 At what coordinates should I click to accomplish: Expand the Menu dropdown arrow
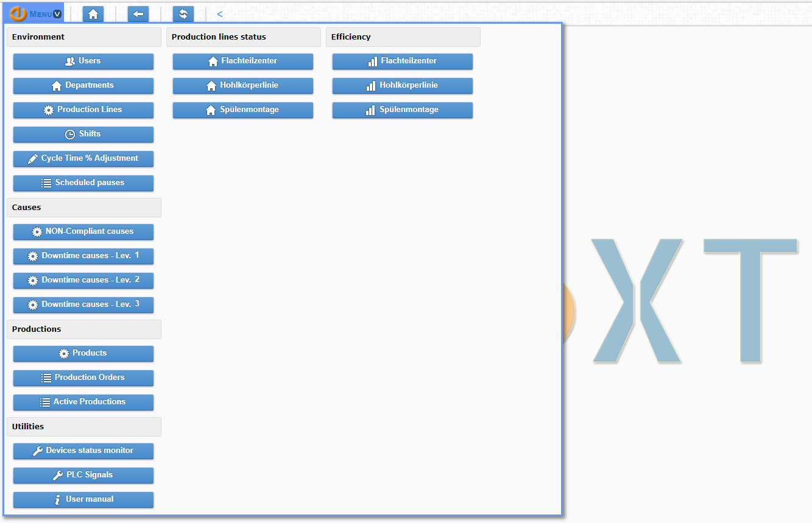click(57, 12)
